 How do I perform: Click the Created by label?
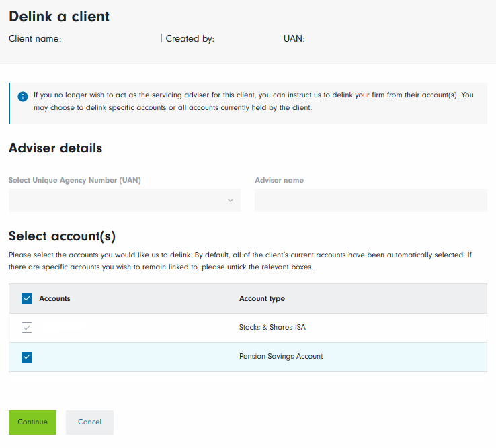click(x=190, y=39)
